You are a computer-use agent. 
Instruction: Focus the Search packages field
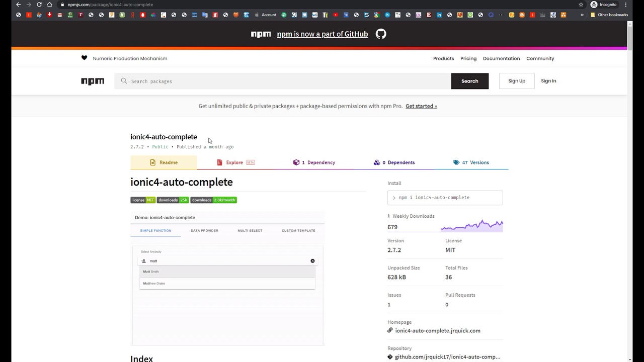[x=283, y=81]
